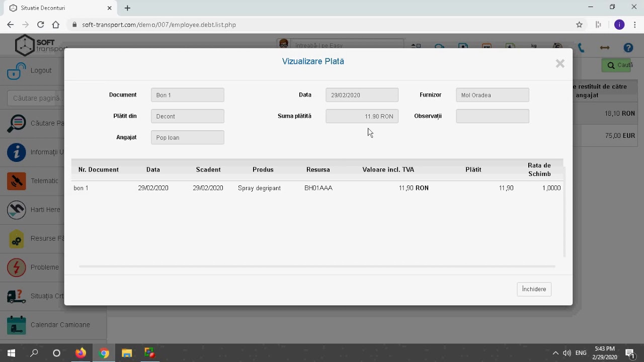Click the double-arrow width icon in toolbar
The image size is (644, 362).
click(605, 48)
